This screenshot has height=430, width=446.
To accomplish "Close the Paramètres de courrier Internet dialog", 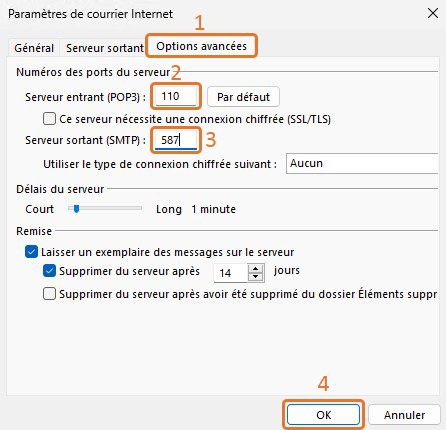I will (x=433, y=13).
